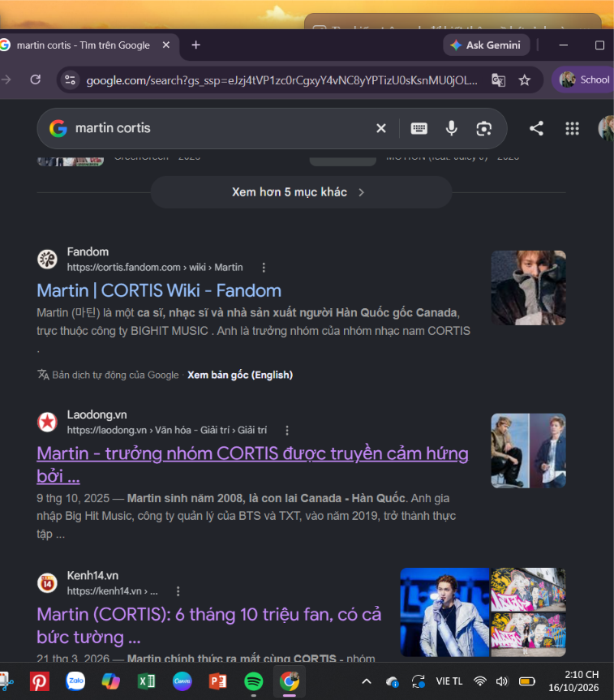Click the laodong.vn breadcrumb URL
This screenshot has height=700, width=614.
167,431
